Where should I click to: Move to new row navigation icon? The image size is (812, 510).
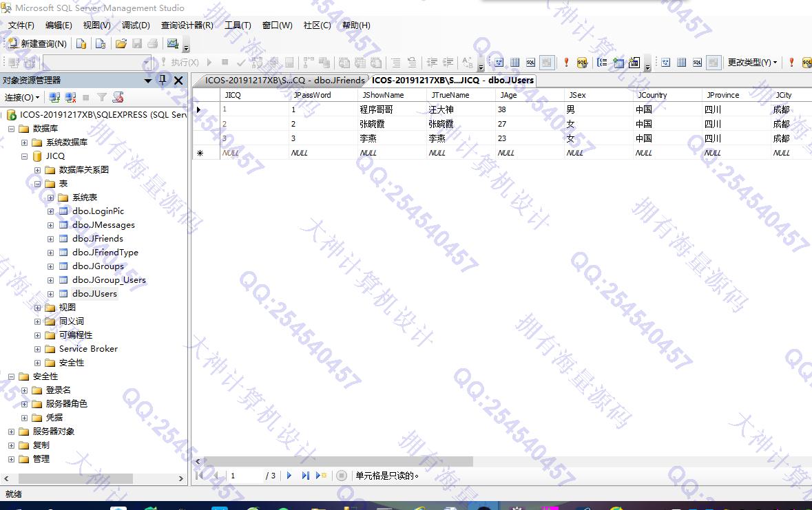pyautogui.click(x=321, y=476)
